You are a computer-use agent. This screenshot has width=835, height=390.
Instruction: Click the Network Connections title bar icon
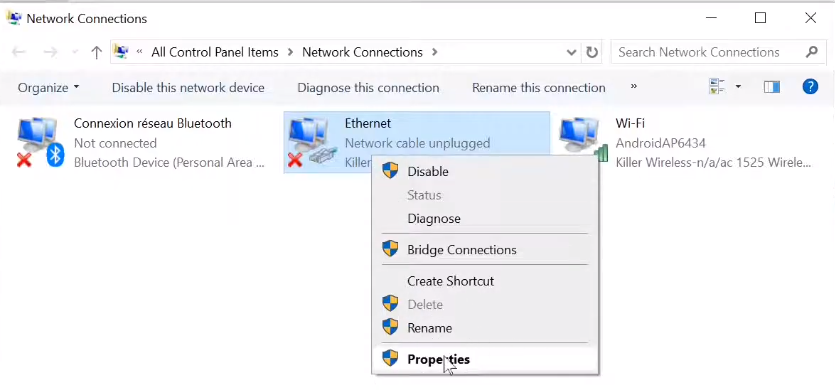coord(14,18)
